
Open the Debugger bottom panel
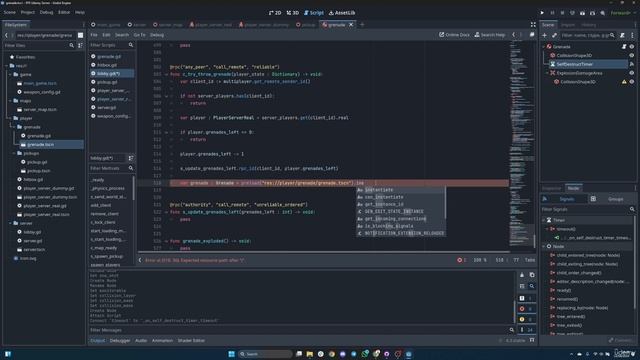[x=120, y=340]
